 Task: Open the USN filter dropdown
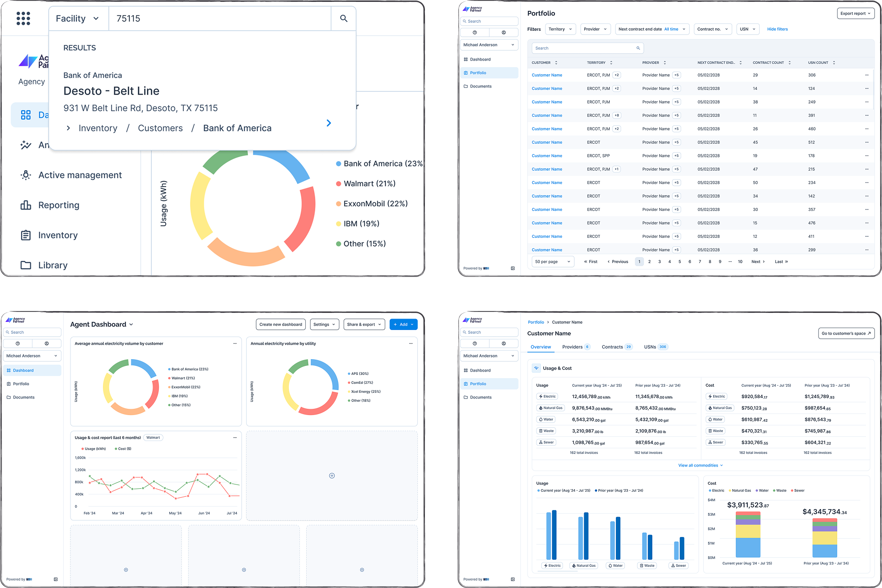[748, 29]
